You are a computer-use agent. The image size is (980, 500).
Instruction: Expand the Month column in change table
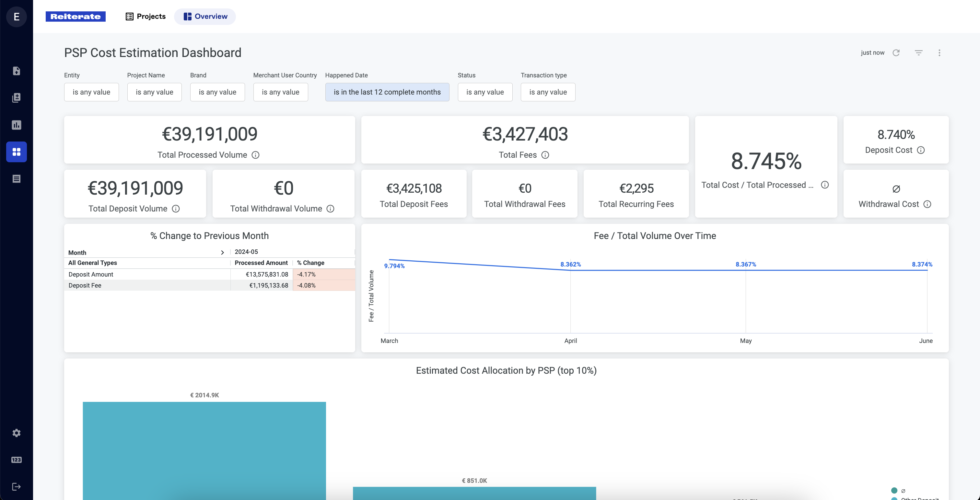point(223,252)
